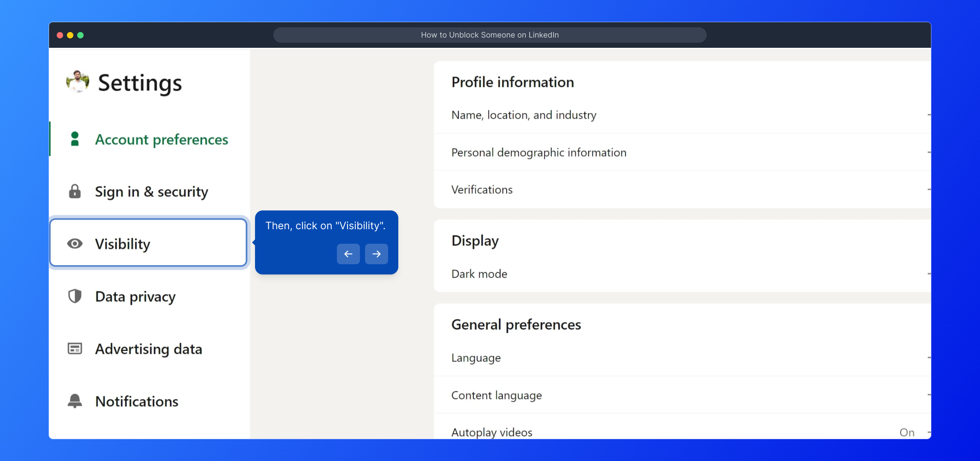
Task: Open Personal demographic information setting
Action: pyautogui.click(x=539, y=152)
